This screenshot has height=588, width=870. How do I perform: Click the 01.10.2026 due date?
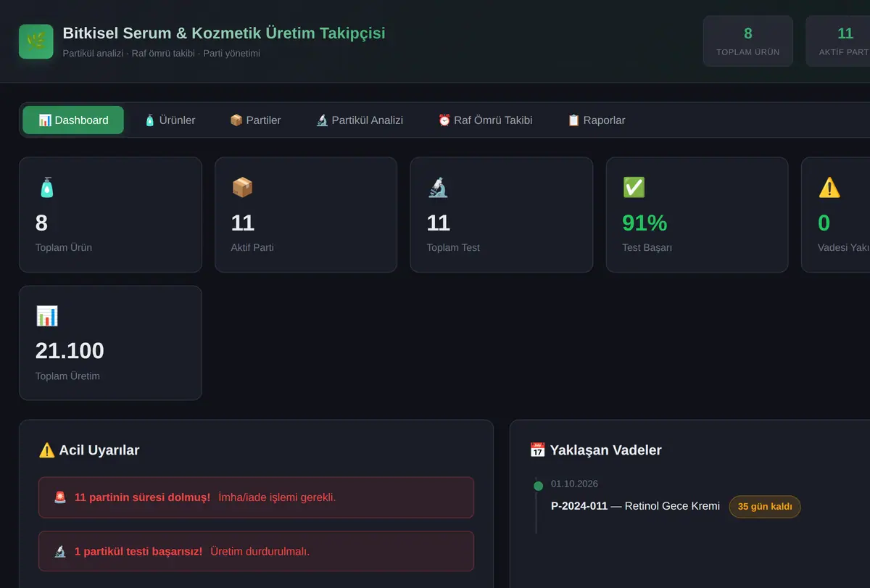pos(574,484)
